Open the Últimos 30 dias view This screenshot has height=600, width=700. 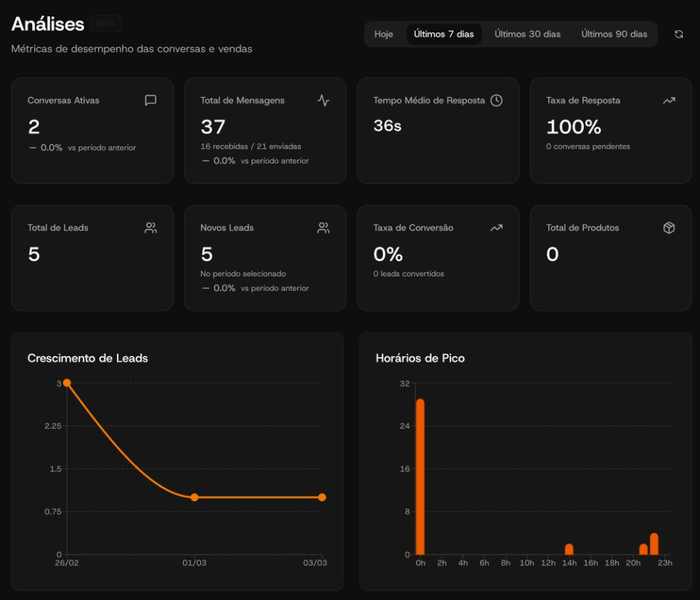(526, 34)
